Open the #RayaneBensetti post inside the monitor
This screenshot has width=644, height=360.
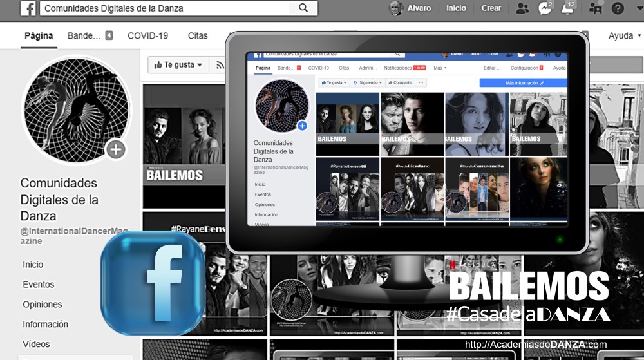click(x=348, y=189)
